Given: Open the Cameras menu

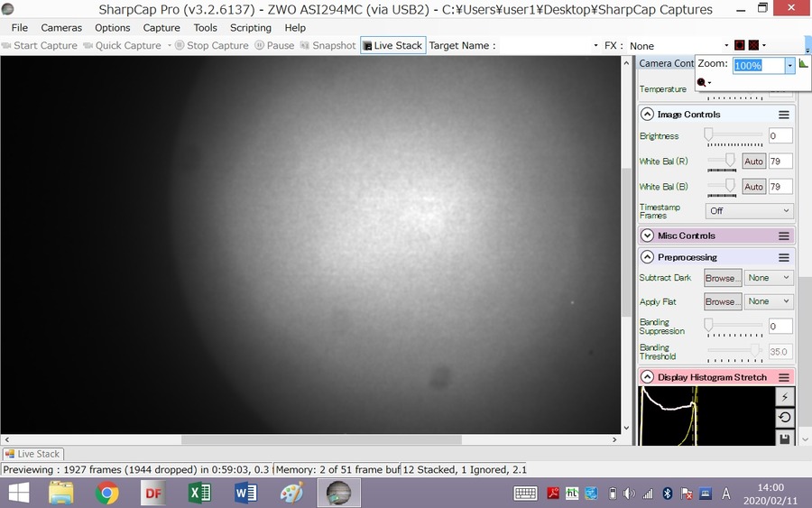Looking at the screenshot, I should coord(61,27).
